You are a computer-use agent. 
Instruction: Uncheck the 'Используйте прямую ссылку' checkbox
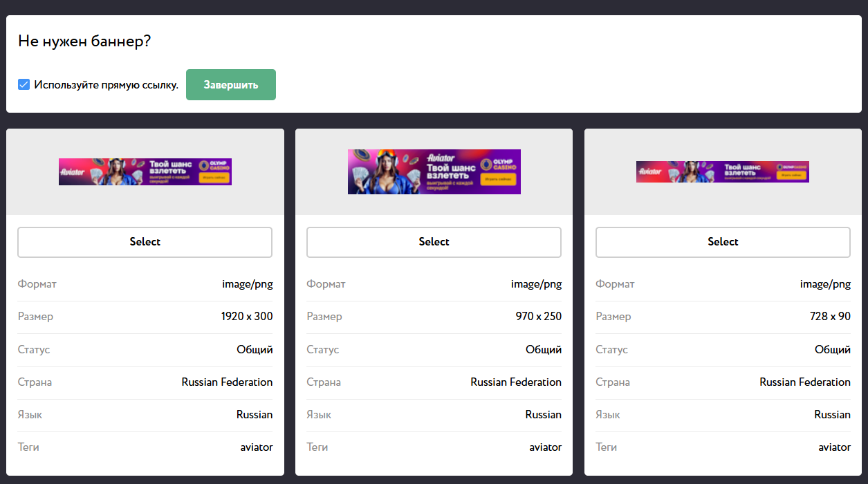coord(24,85)
